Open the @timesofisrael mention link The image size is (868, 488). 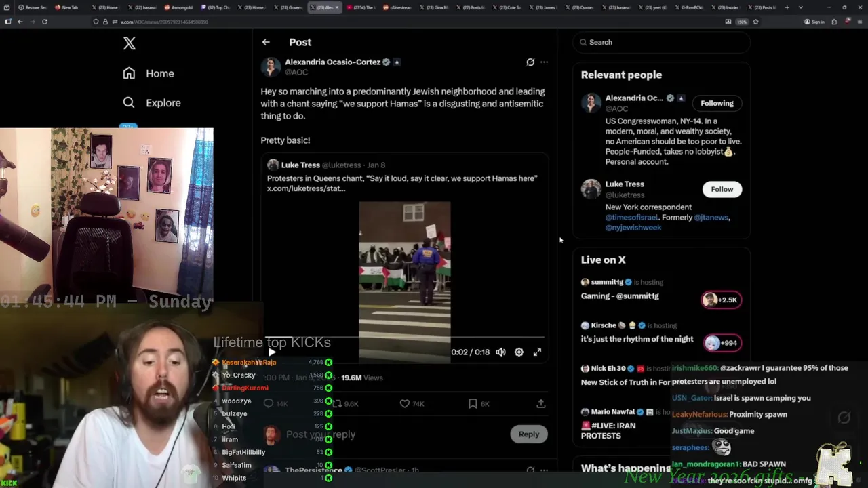click(631, 218)
